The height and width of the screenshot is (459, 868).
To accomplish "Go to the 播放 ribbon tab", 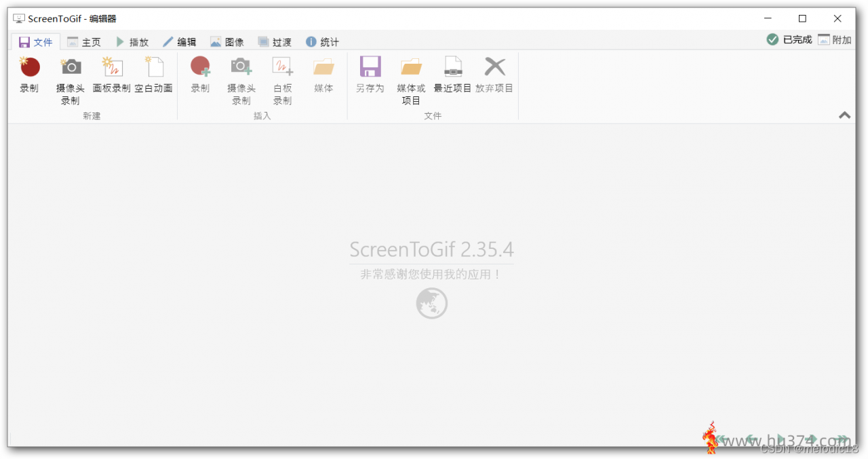I will 132,42.
